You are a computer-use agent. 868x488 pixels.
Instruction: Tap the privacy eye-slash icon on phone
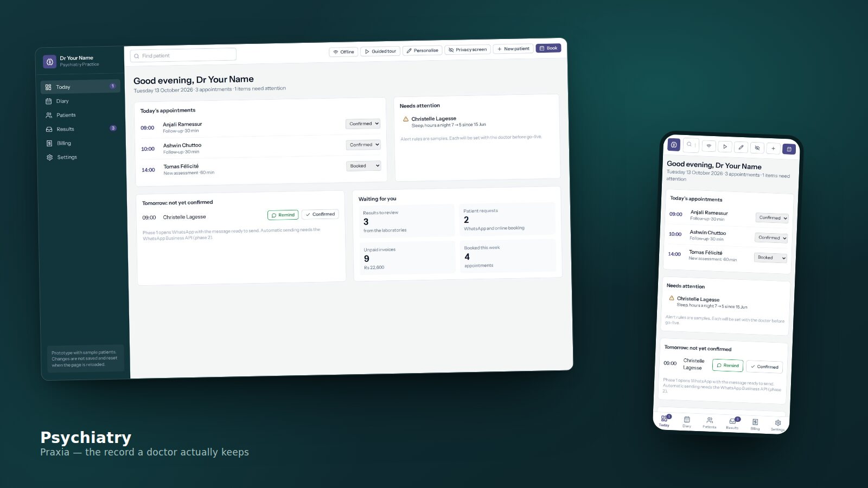click(x=757, y=147)
